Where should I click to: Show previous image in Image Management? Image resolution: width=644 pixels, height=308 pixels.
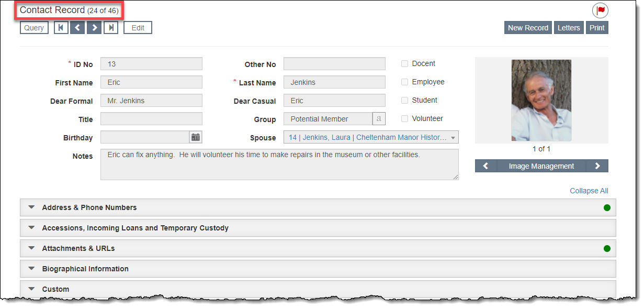point(485,166)
